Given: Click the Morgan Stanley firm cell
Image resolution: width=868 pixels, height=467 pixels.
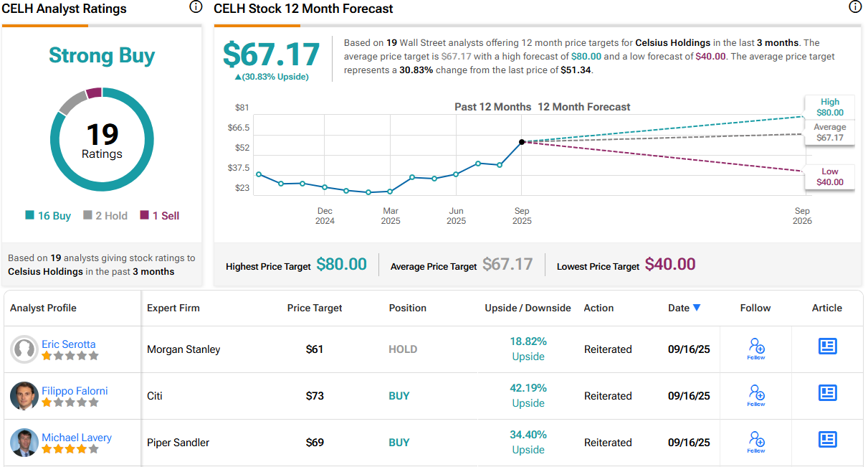Looking at the screenshot, I should pos(183,349).
